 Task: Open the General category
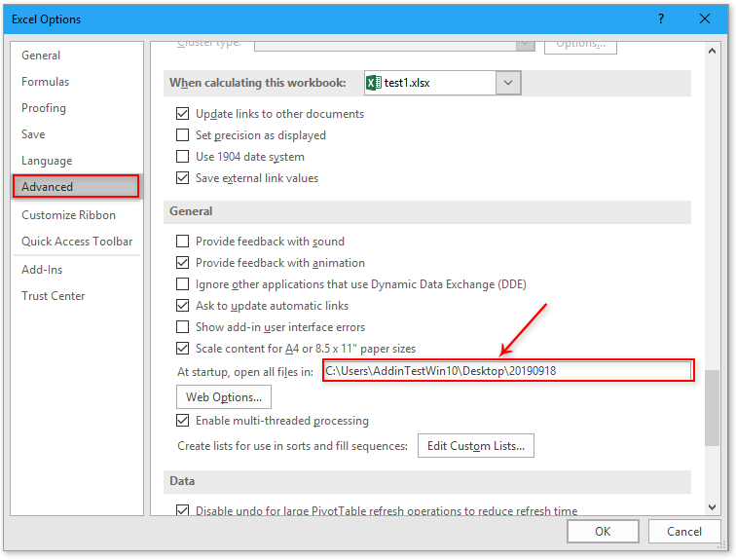pos(41,56)
